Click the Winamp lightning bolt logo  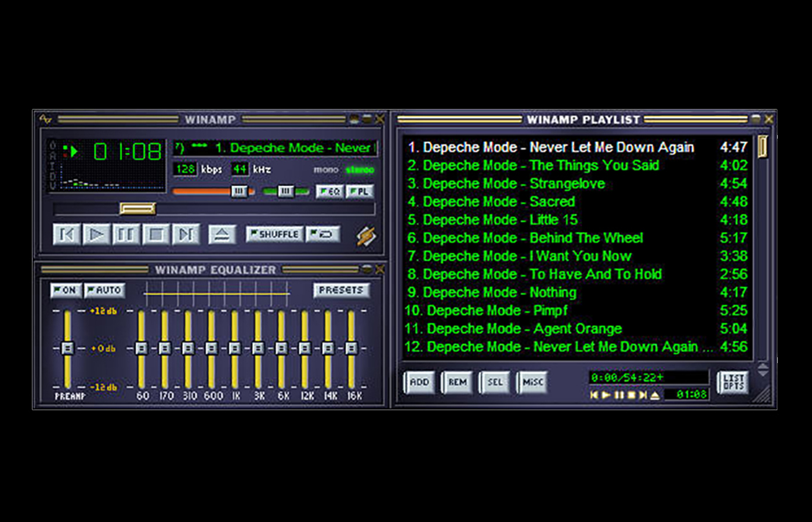[366, 235]
